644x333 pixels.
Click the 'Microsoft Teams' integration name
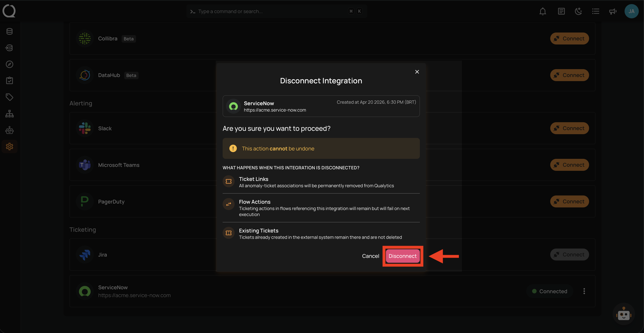click(119, 165)
